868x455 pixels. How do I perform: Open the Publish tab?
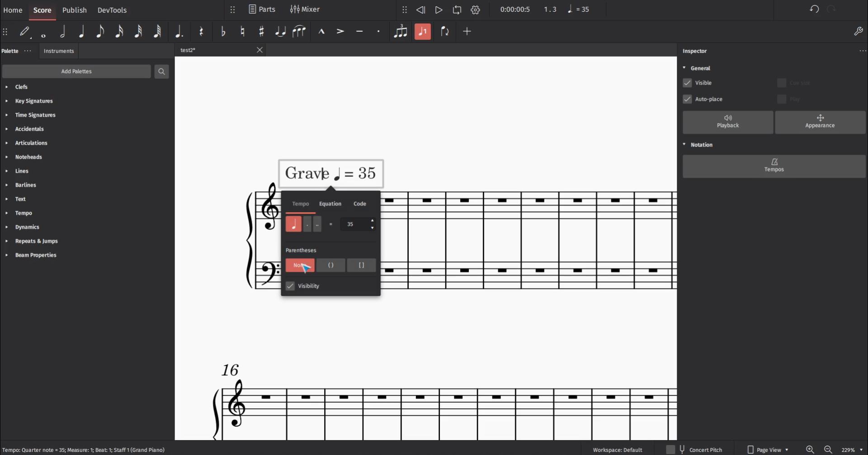click(74, 10)
